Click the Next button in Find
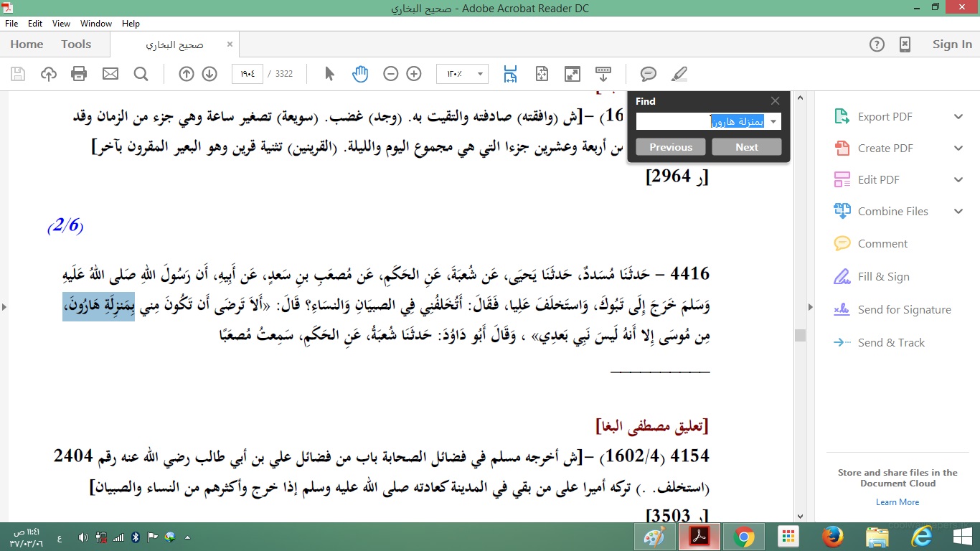980x551 pixels. click(x=746, y=147)
